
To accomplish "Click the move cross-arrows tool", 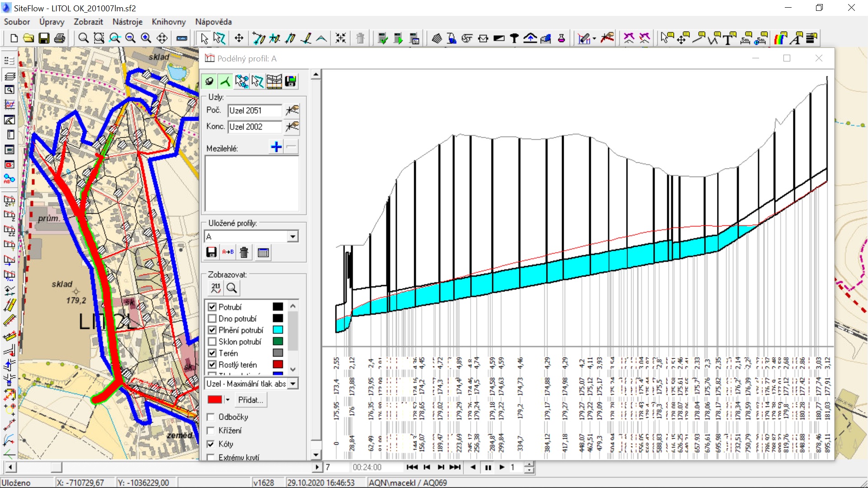I will (239, 38).
